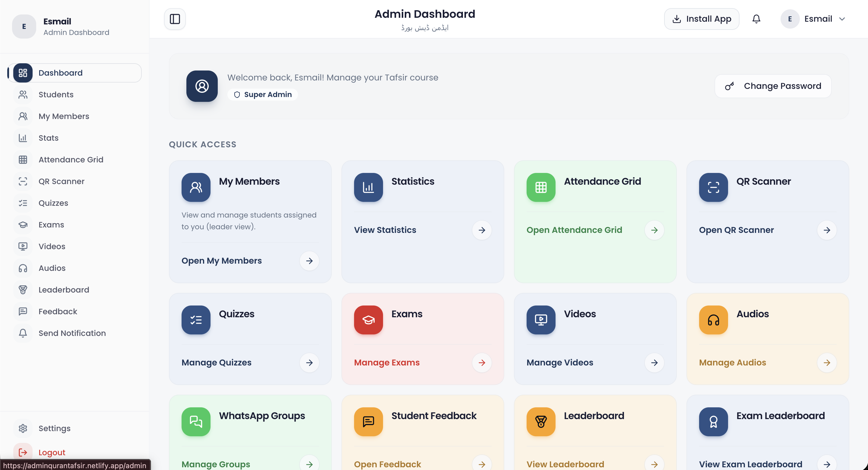Click the green Attendance Grid card icon

(x=541, y=187)
